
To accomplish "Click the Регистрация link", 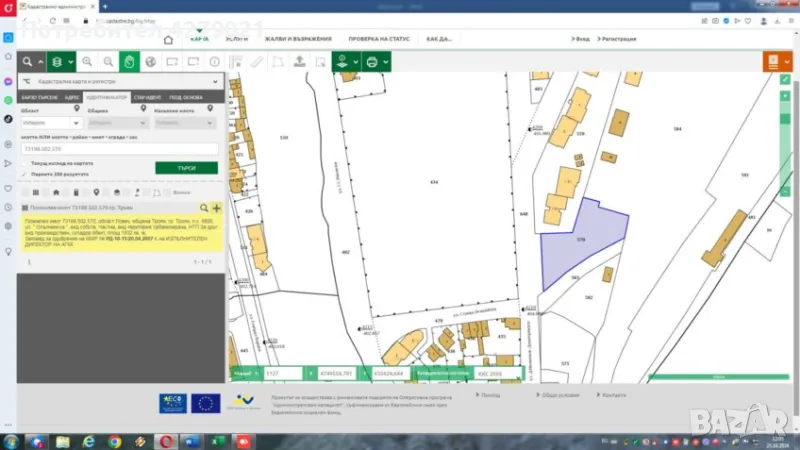I will [x=621, y=39].
